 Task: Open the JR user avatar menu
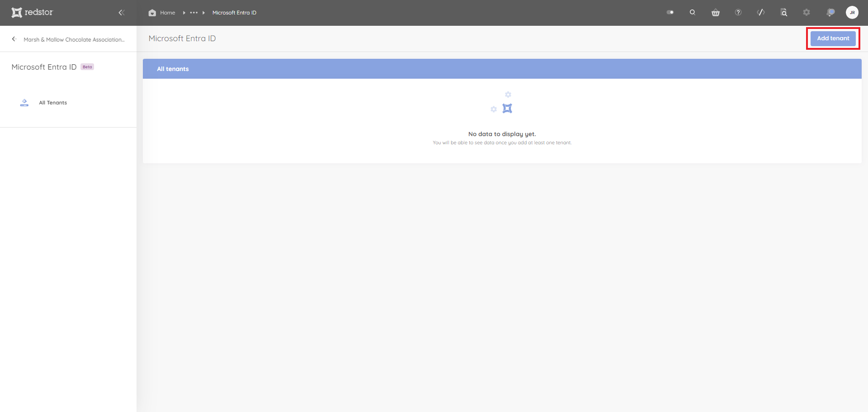(852, 13)
